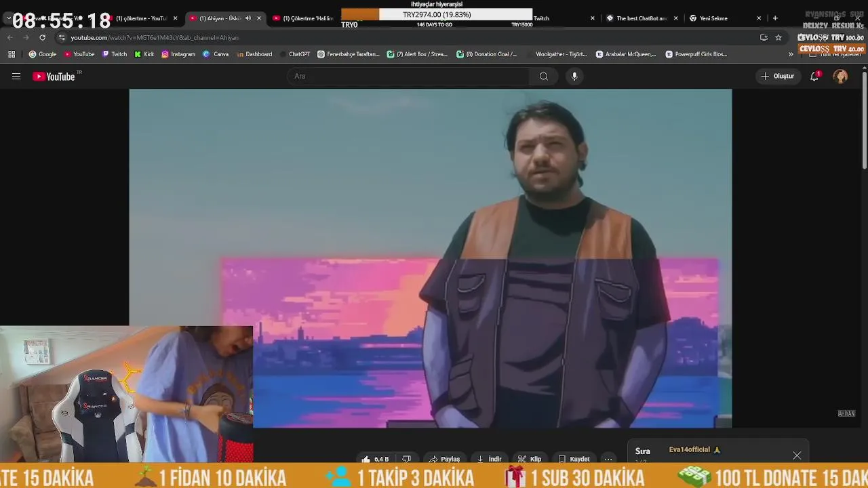The image size is (868, 488).
Task: Open the ChatGPT bookmark
Action: pyautogui.click(x=295, y=54)
